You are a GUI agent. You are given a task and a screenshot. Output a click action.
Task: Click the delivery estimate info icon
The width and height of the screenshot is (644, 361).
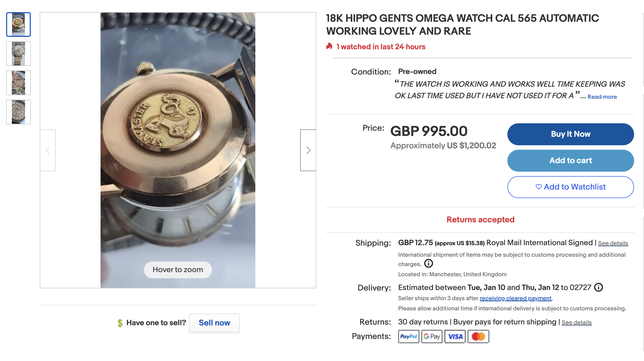pos(598,288)
